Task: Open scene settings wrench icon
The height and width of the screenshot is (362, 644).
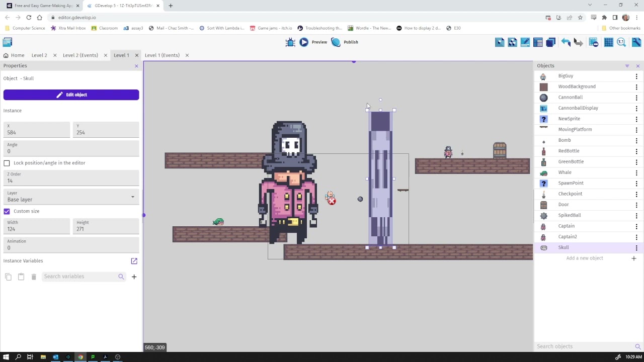Action: click(x=636, y=42)
